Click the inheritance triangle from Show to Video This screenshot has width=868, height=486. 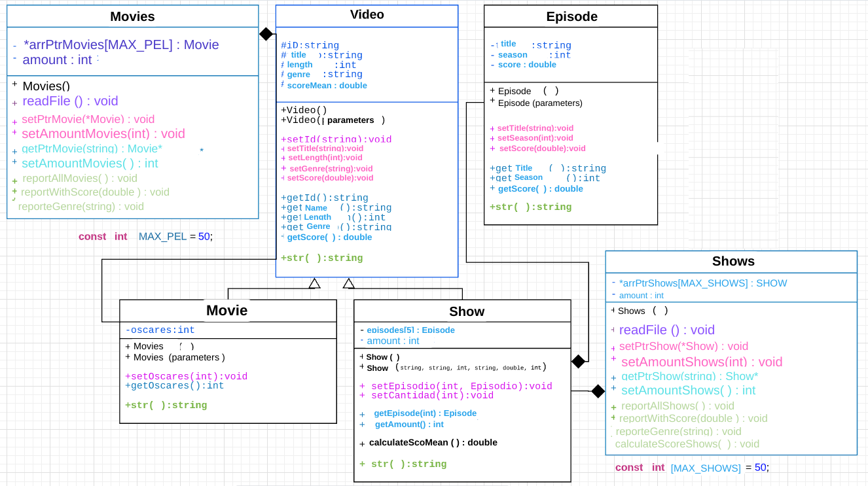pos(349,283)
